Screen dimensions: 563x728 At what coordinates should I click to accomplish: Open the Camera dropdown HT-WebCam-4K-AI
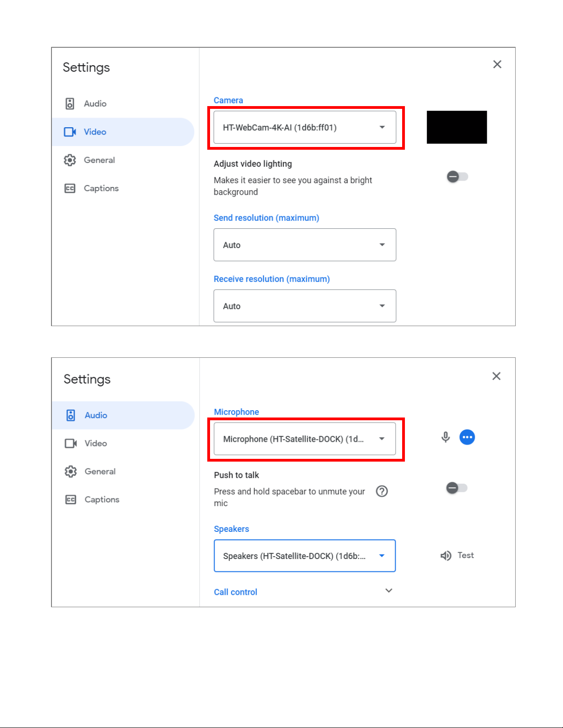pyautogui.click(x=305, y=127)
